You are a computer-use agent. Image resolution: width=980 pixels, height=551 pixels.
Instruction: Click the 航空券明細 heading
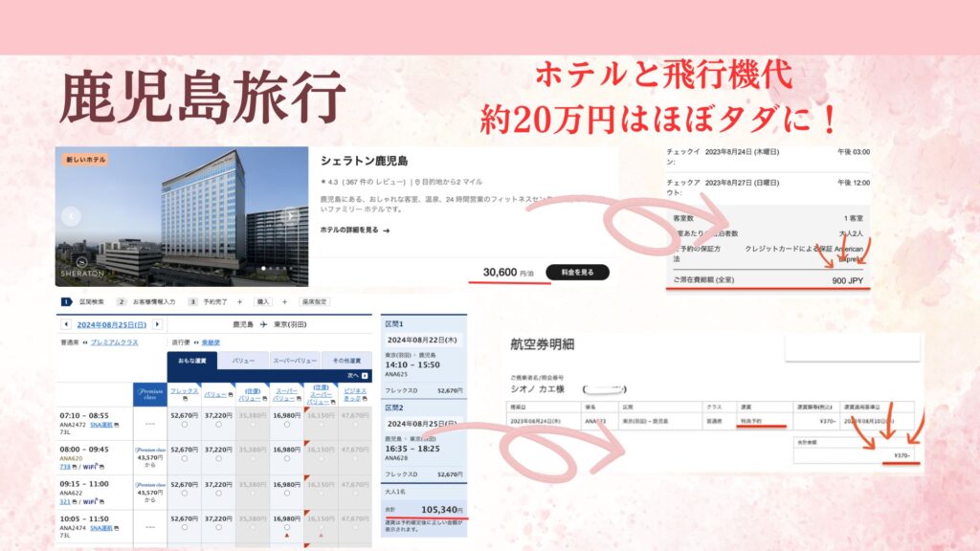click(x=542, y=344)
